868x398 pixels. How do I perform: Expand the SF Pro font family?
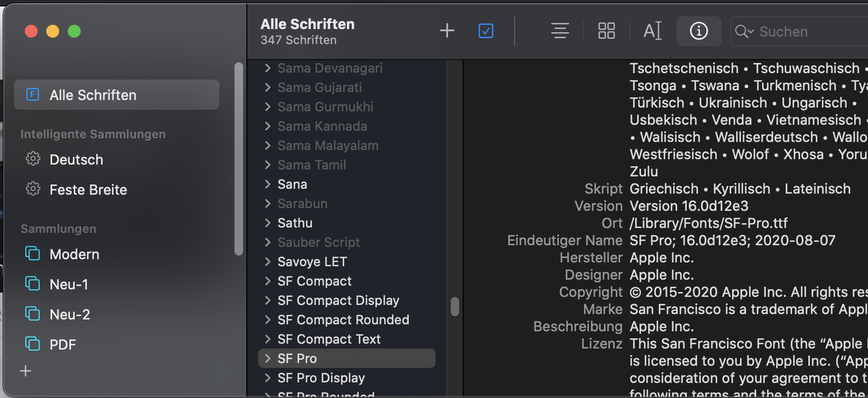pos(268,359)
